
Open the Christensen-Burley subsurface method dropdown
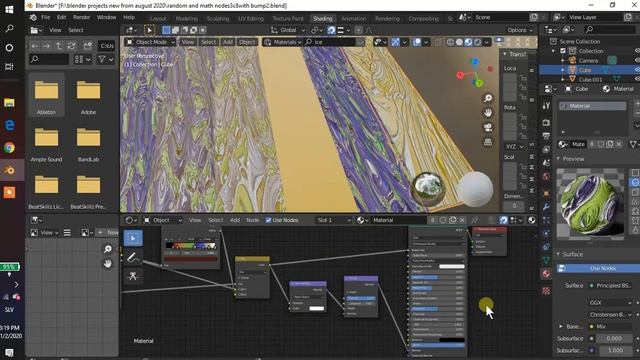610,315
